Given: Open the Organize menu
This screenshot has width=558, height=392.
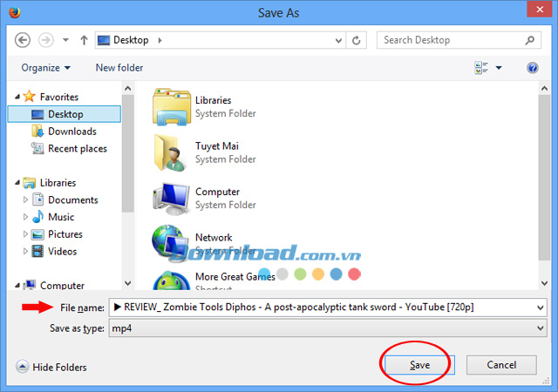Looking at the screenshot, I should [x=45, y=68].
